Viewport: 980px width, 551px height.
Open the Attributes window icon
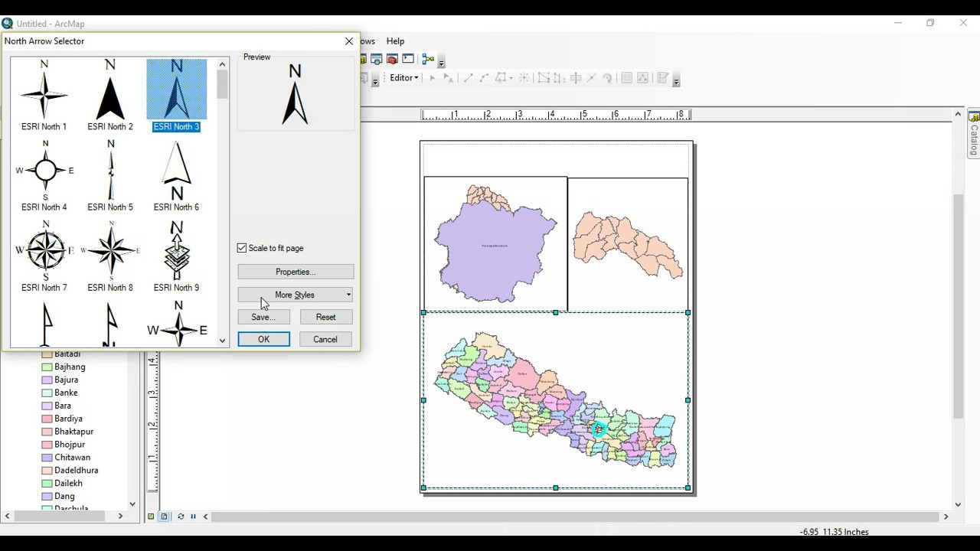coord(626,78)
